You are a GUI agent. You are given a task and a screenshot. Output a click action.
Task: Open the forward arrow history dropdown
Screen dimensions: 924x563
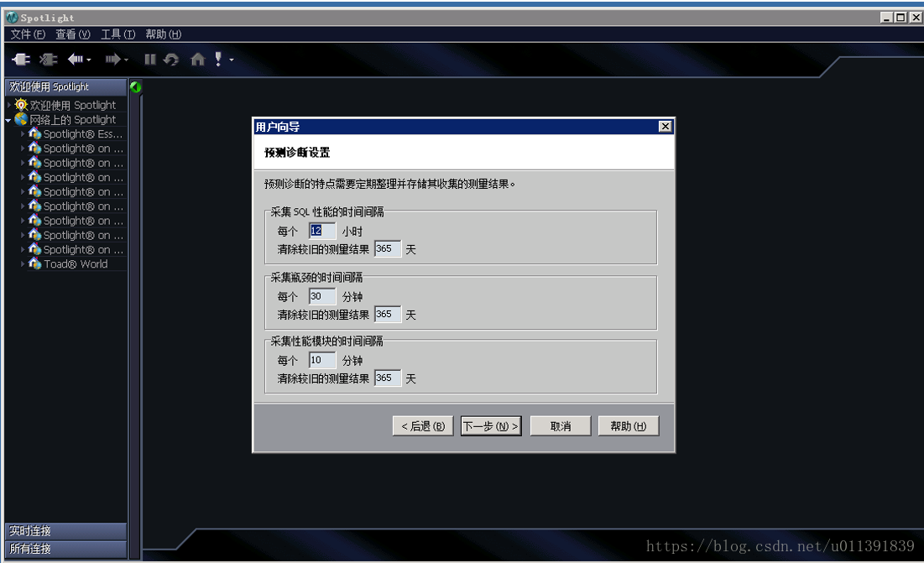(x=126, y=60)
